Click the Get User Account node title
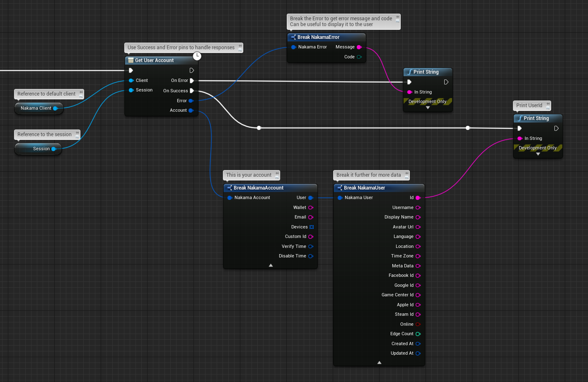This screenshot has height=382, width=588. pos(154,60)
